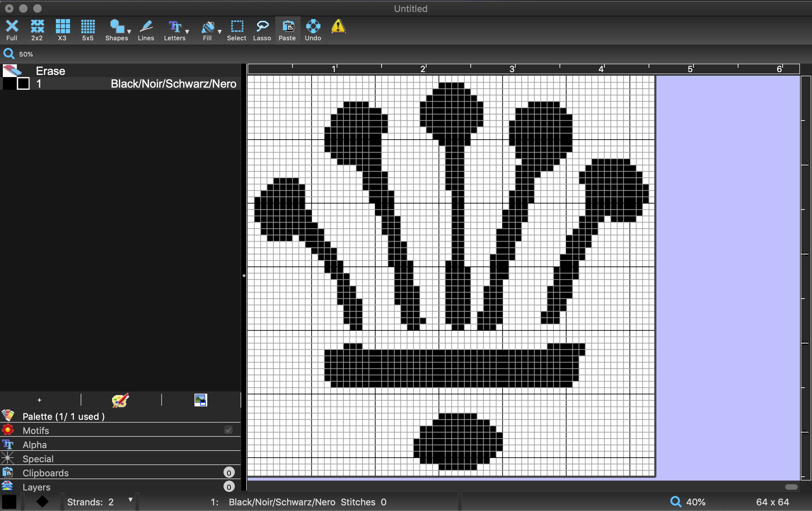The width and height of the screenshot is (812, 511).
Task: Toggle the Motifs checkbox
Action: tap(228, 430)
